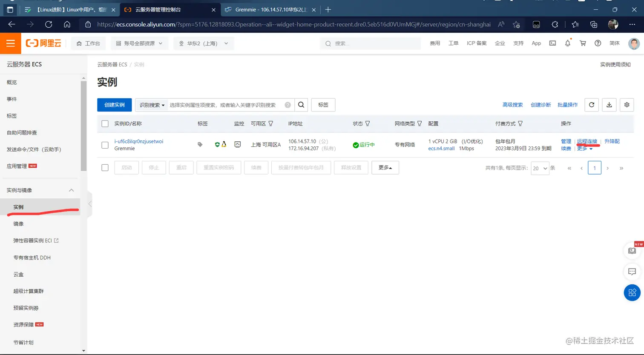This screenshot has width=644, height=355.
Task: Click the 高级搜索 link
Action: click(512, 105)
